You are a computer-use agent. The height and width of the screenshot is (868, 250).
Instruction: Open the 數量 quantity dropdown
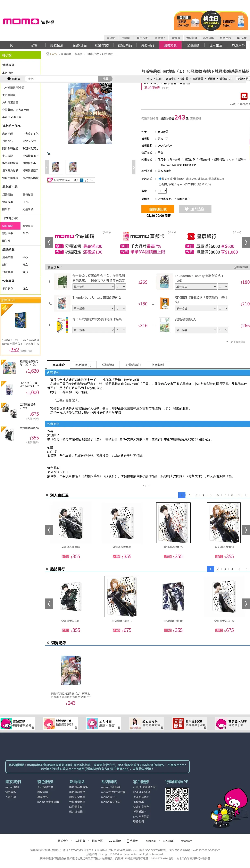tap(162, 191)
